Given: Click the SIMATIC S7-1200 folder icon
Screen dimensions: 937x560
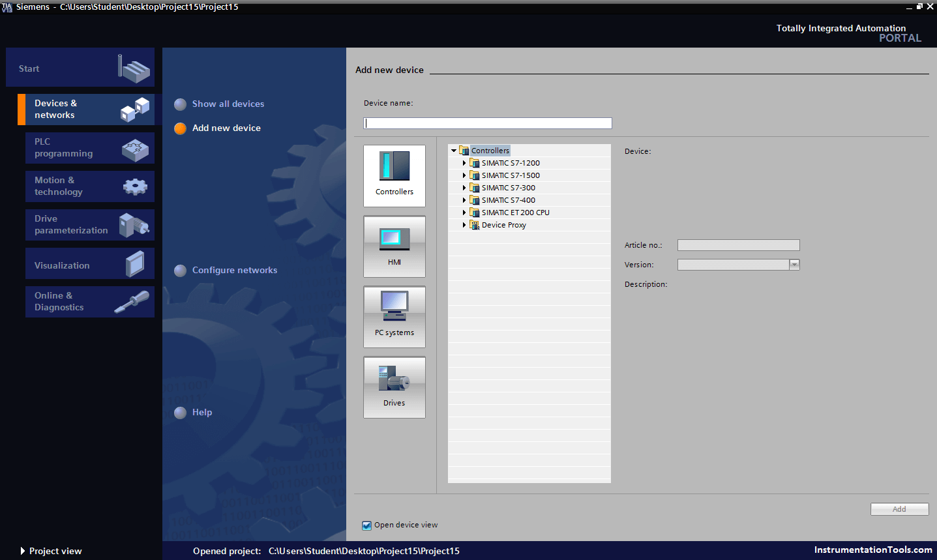Looking at the screenshot, I should point(475,163).
